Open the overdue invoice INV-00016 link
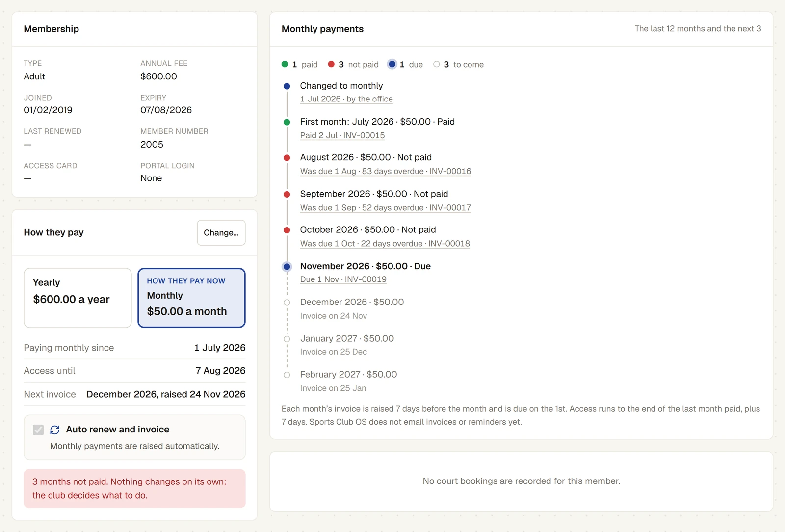The image size is (785, 532). [386, 171]
